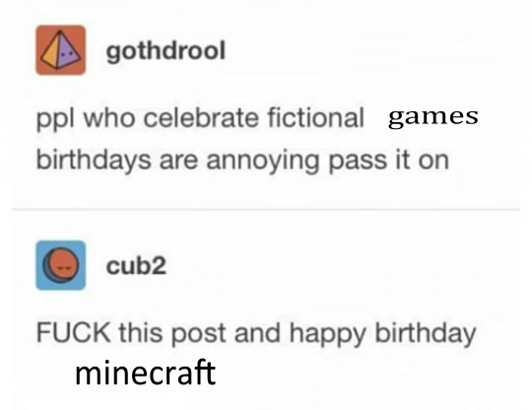Click the word "celebrate" in the first post
532x410 pixels.
[201, 117]
